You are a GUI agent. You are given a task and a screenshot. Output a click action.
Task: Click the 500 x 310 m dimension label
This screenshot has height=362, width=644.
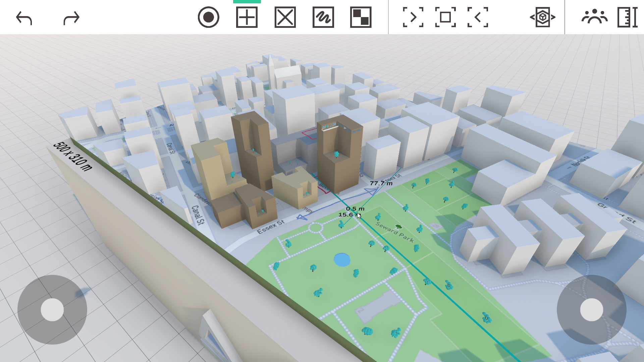pyautogui.click(x=72, y=157)
